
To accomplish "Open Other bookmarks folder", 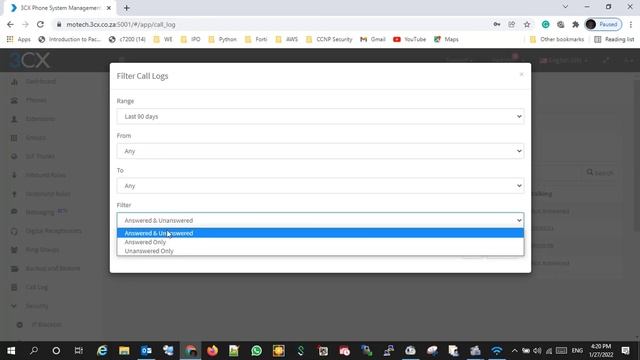I will (x=557, y=39).
